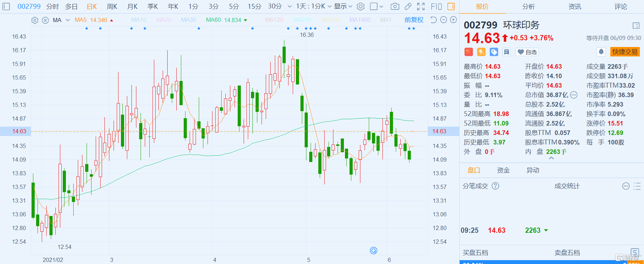Take a chart screenshot with camera icon

[395, 6]
